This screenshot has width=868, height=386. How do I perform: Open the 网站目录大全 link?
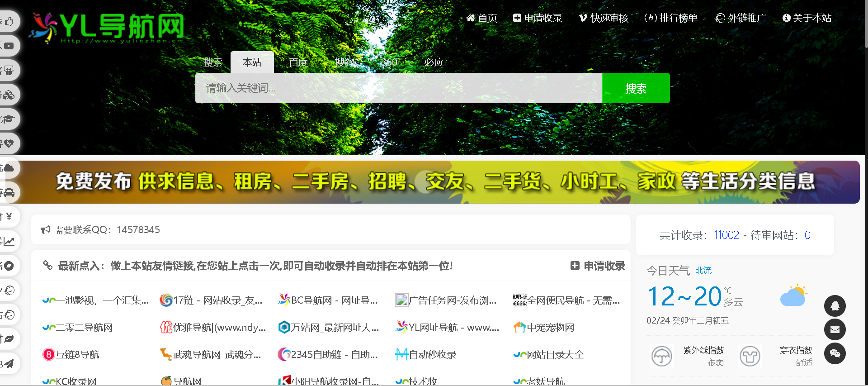coord(549,354)
